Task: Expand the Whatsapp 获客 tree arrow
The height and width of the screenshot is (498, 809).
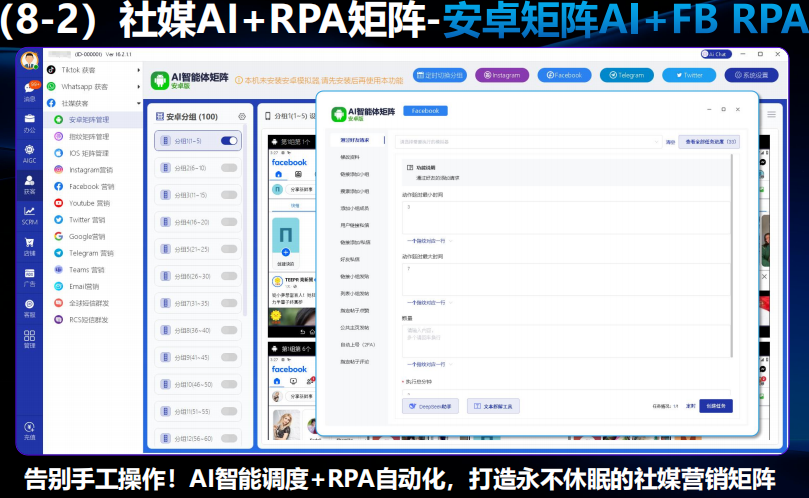Action: coord(138,87)
